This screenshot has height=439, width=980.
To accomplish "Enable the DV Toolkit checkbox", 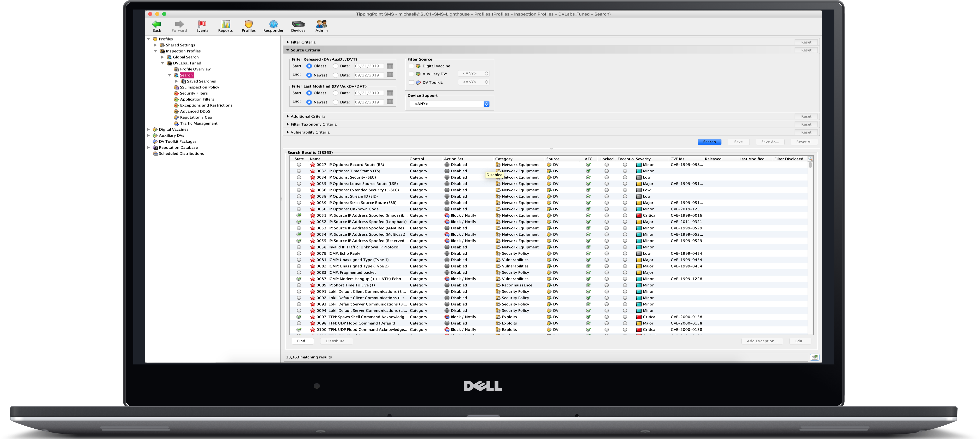I will [411, 82].
